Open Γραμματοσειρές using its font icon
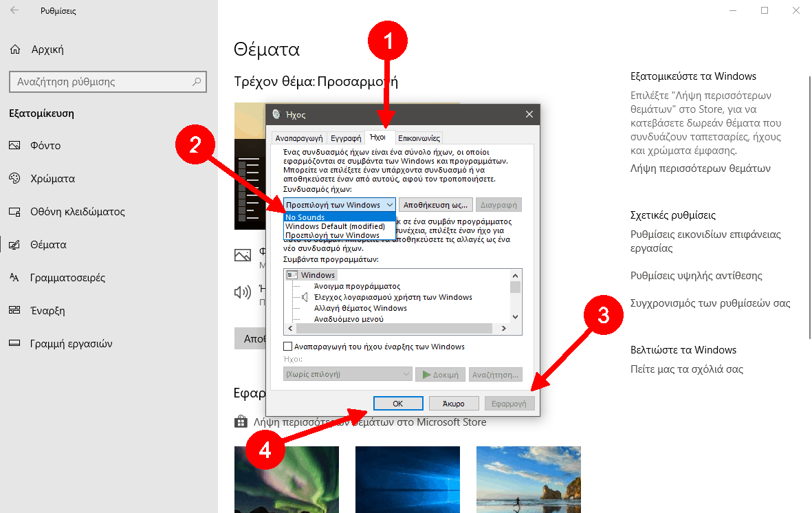Viewport: 812px width, 513px height. 15,278
